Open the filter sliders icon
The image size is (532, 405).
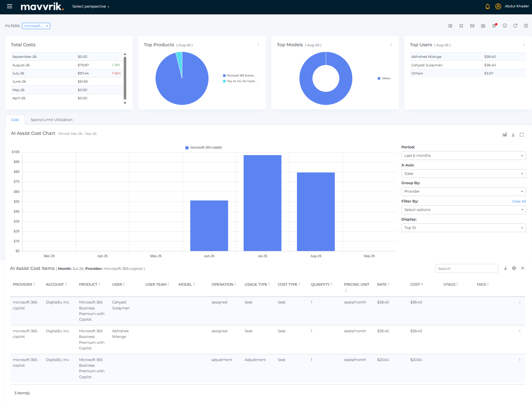coord(494,26)
